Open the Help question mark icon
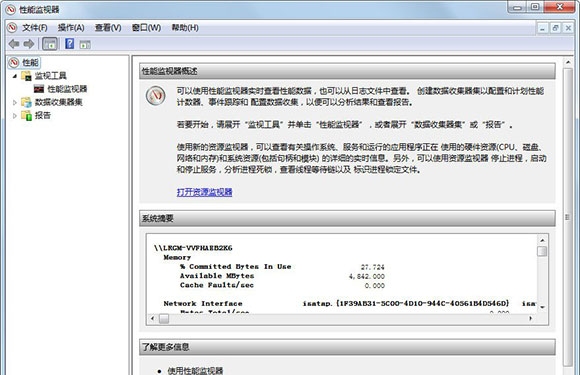580x375 pixels. (x=70, y=44)
